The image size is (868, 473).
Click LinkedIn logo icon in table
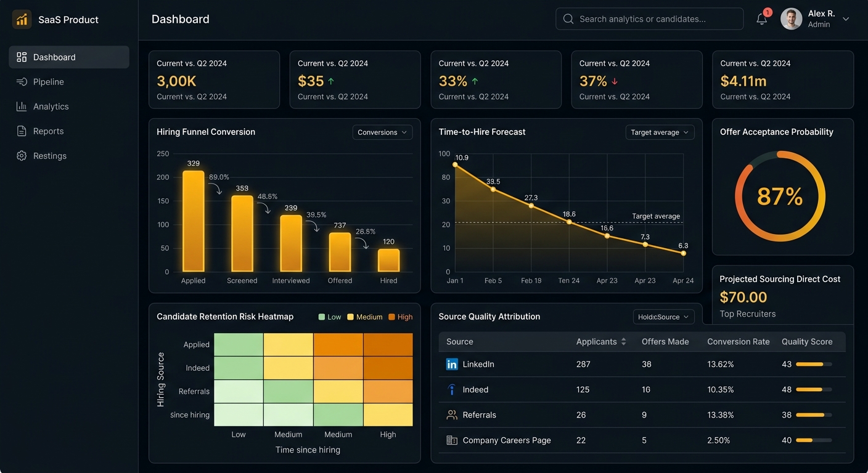(452, 365)
